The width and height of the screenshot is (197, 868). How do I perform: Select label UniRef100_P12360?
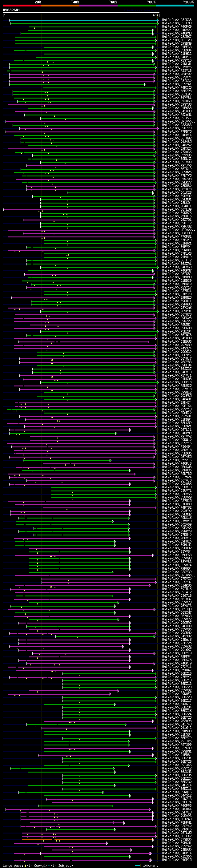[x=176, y=856]
